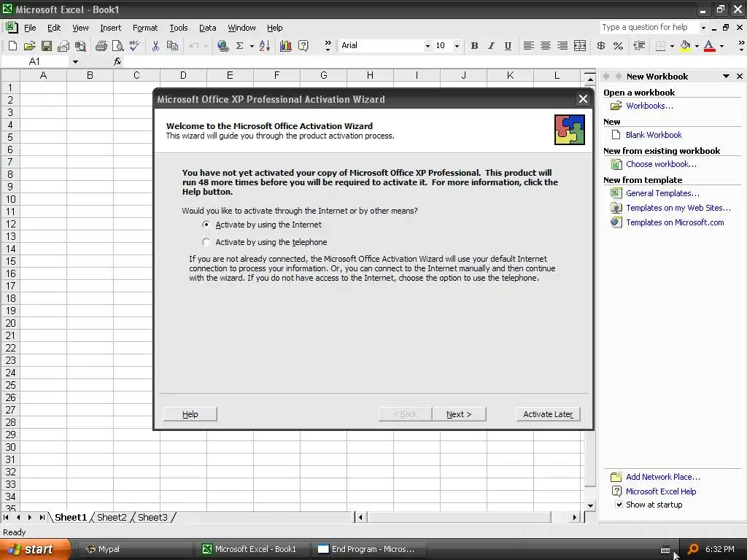Click the Choose workbook link
The height and width of the screenshot is (560, 747).
tap(661, 164)
